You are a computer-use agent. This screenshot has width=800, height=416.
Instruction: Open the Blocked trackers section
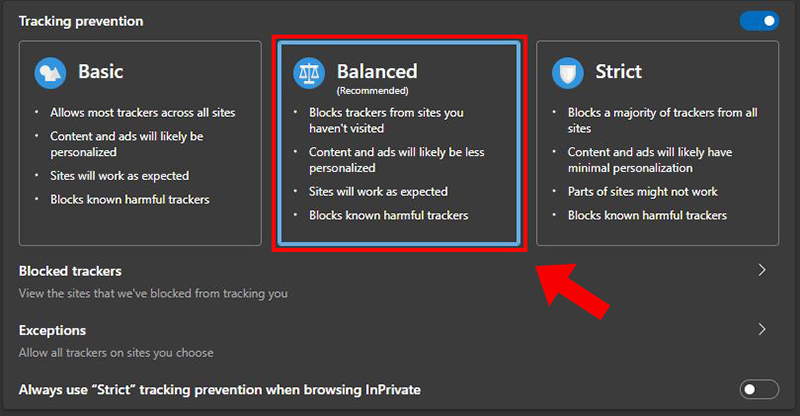point(393,282)
